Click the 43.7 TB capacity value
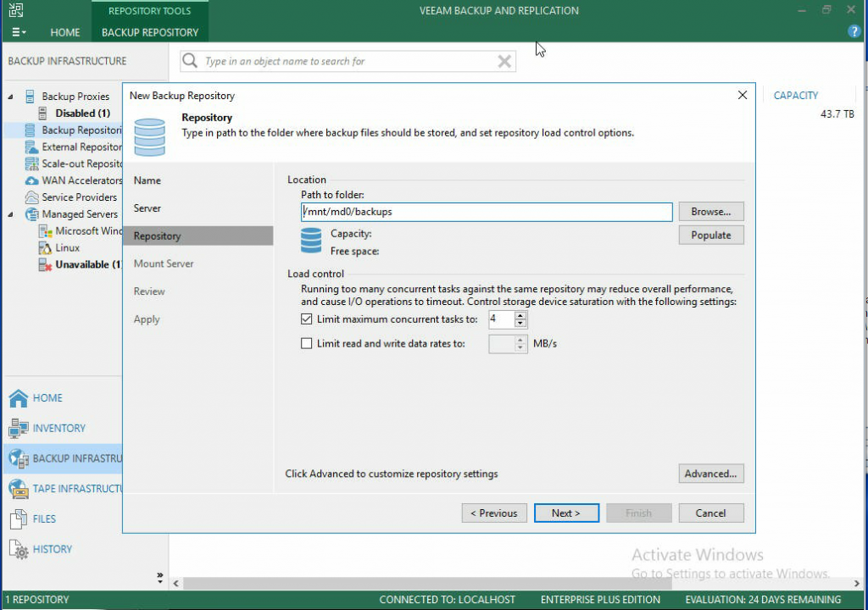This screenshot has width=868, height=610. pos(837,114)
